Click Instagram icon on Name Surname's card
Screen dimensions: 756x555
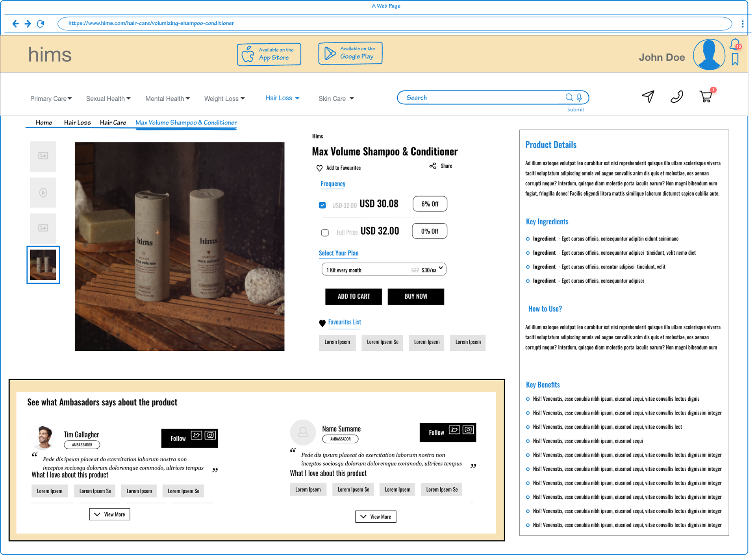point(468,429)
